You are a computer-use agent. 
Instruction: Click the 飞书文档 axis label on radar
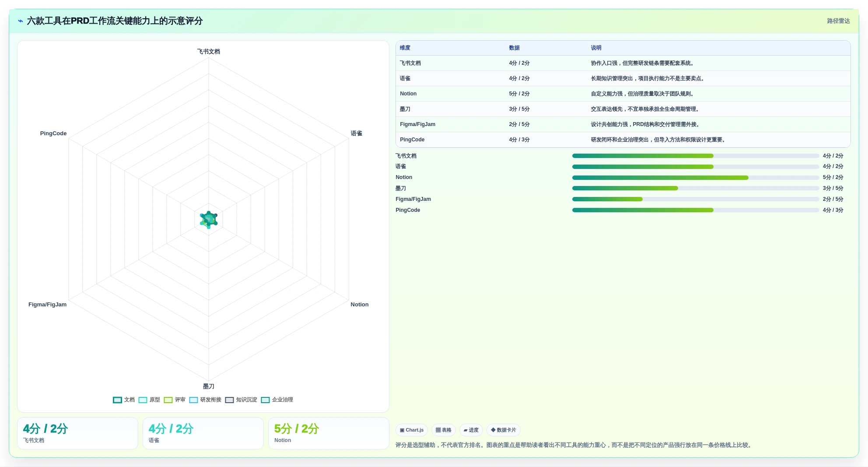pyautogui.click(x=209, y=52)
